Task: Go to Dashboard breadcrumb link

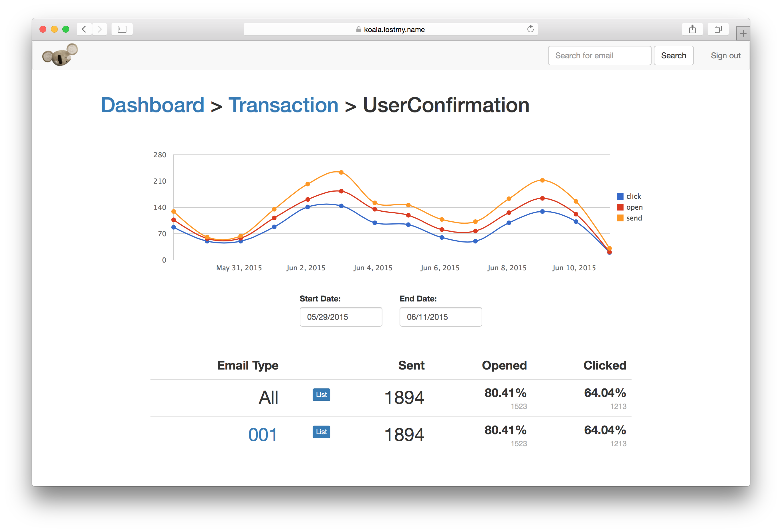Action: [152, 105]
